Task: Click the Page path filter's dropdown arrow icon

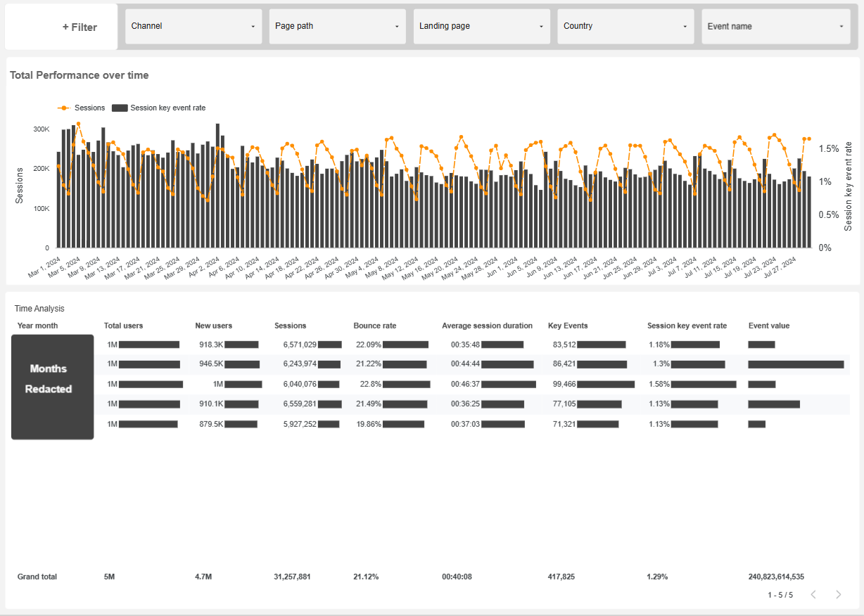Action: click(397, 26)
